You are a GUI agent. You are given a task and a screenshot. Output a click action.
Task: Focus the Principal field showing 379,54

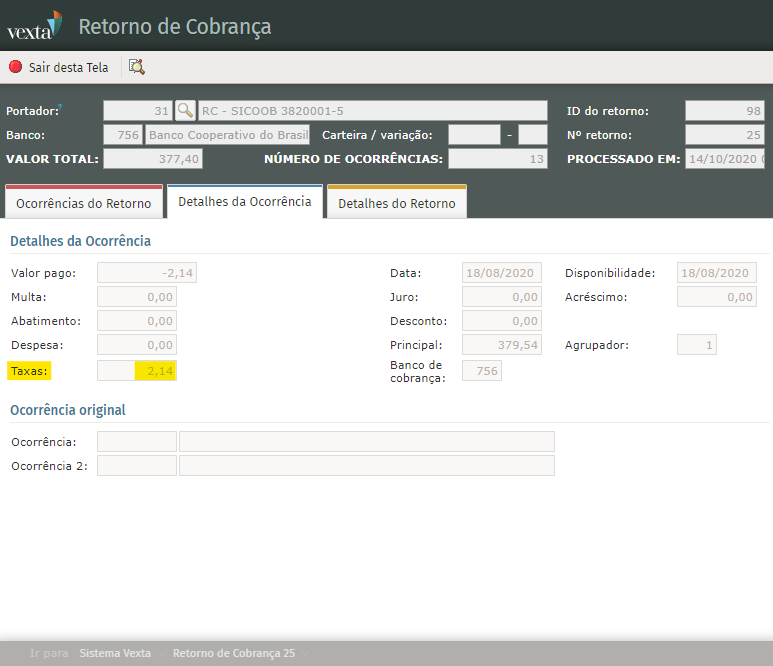coord(502,345)
